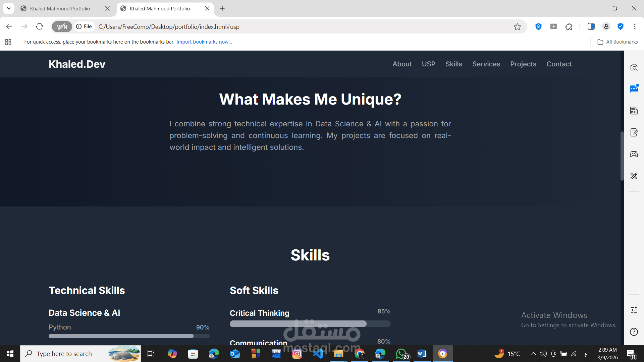Bookmark this page with the star icon
This screenshot has height=362, width=644.
(517, 27)
